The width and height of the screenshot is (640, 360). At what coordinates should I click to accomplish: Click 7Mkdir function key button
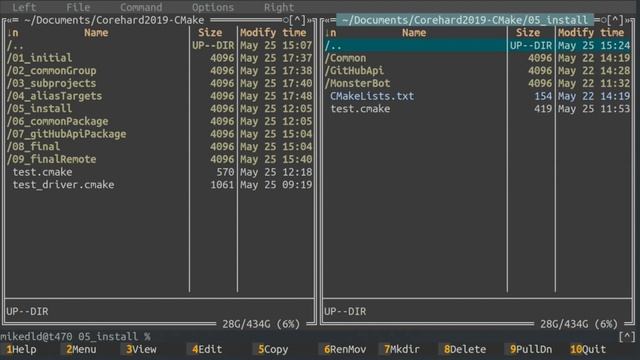click(x=402, y=349)
